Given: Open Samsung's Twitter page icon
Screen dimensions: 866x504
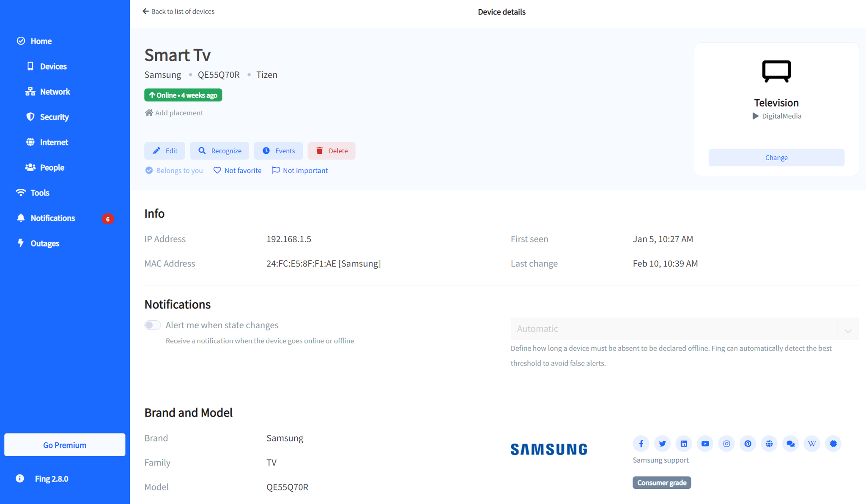Looking at the screenshot, I should tap(662, 444).
